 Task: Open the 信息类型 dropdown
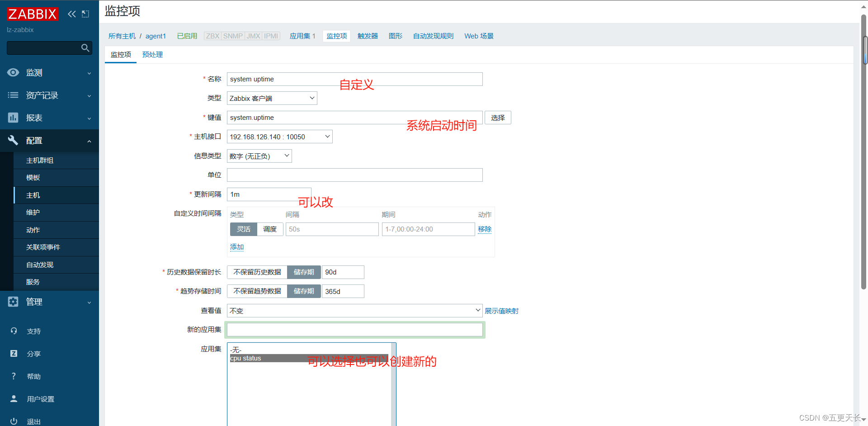(x=259, y=156)
